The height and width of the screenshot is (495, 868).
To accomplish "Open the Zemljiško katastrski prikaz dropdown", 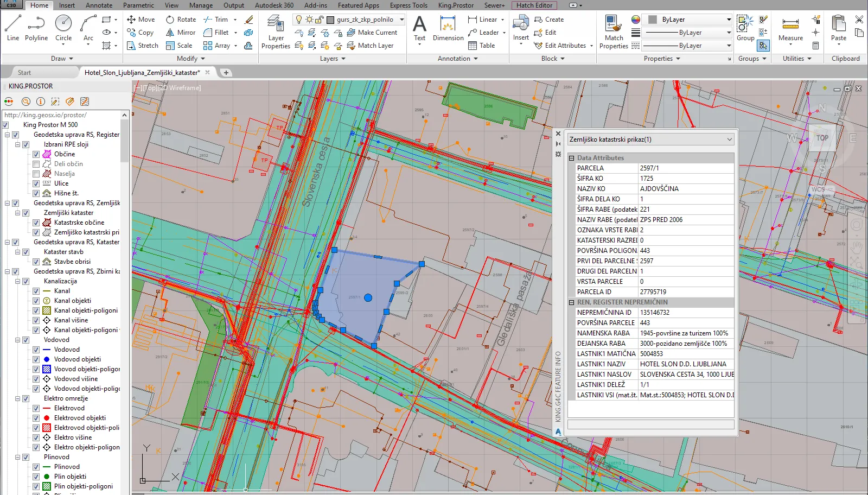I will (730, 139).
